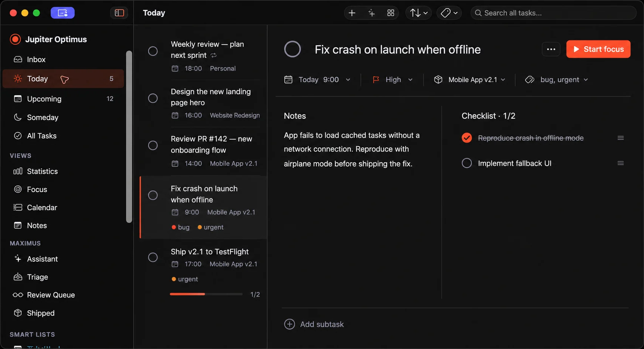The image size is (644, 349).
Task: Click the purple screen-sharing icon in title bar
Action: [62, 13]
